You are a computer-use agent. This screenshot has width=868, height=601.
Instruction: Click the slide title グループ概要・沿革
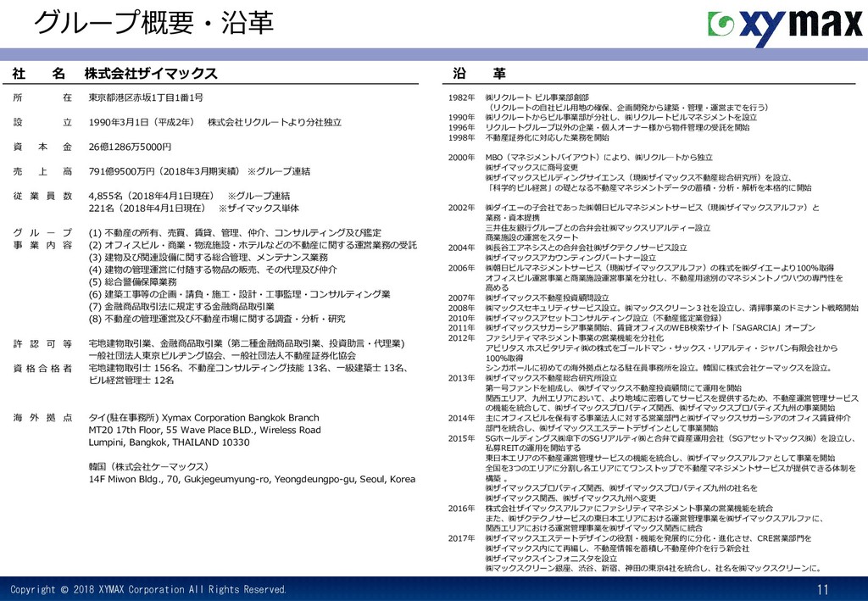(x=154, y=23)
